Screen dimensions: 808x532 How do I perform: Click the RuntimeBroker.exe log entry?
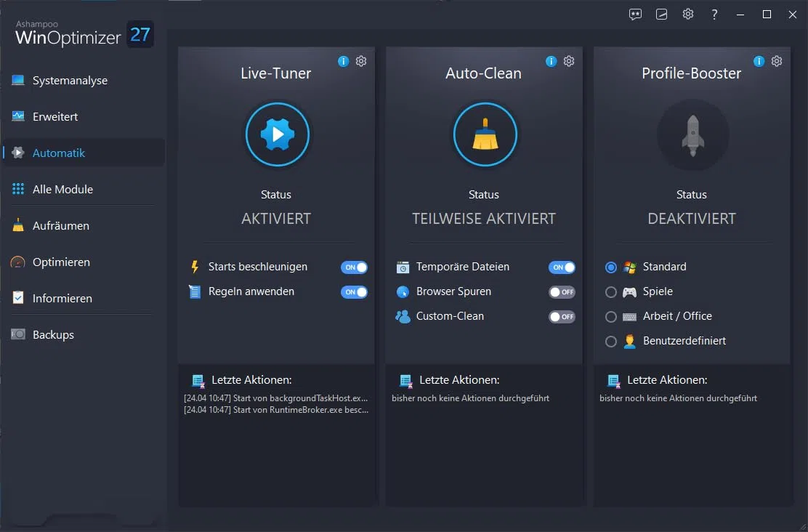(276, 410)
